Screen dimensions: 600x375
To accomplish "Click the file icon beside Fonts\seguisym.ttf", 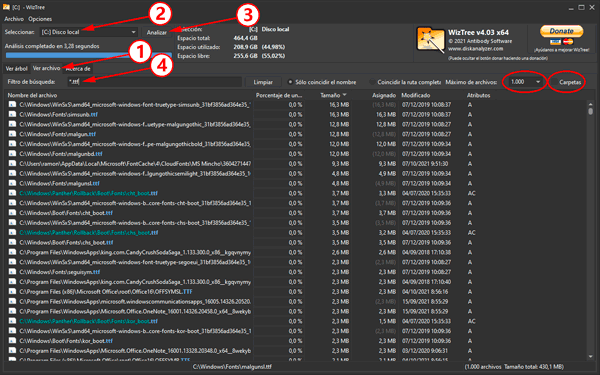I will 12,272.
